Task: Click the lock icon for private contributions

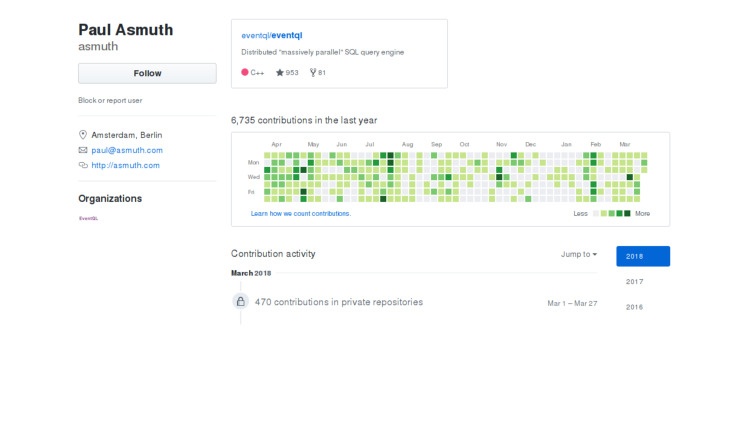Action: (240, 301)
